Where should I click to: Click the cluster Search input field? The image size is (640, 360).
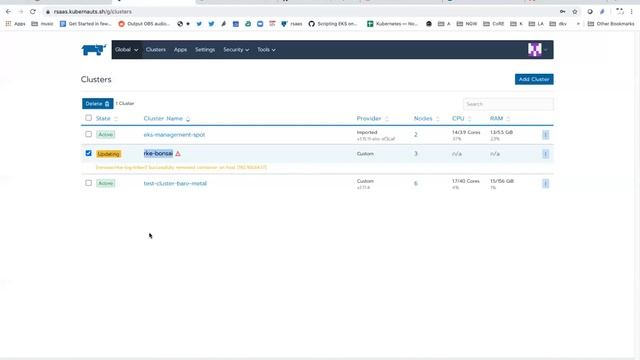coord(508,104)
